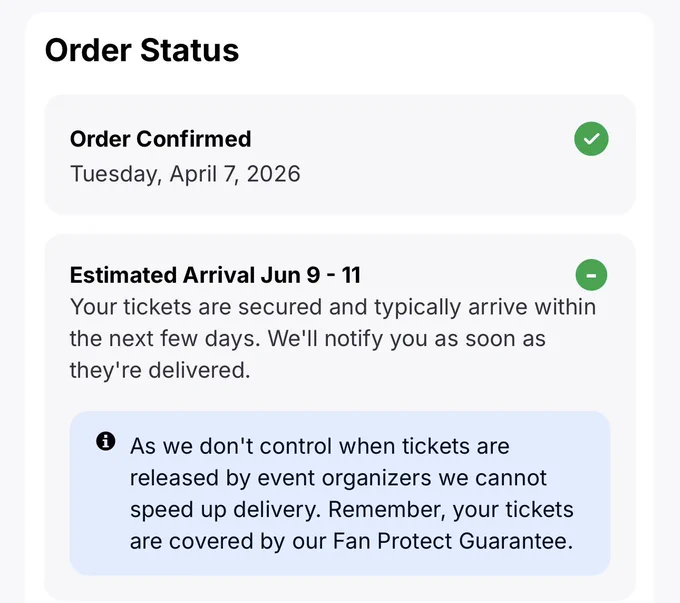Click the Order Confirmed title text

point(160,139)
